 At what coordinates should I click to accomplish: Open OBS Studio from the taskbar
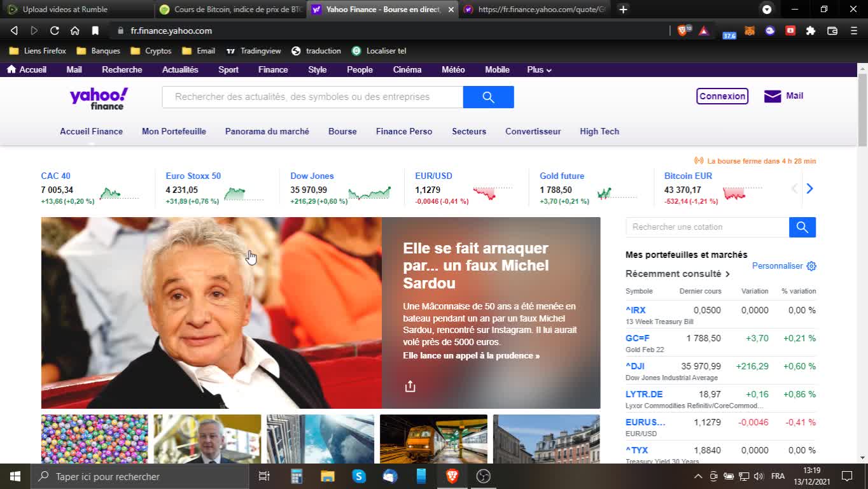(x=484, y=476)
